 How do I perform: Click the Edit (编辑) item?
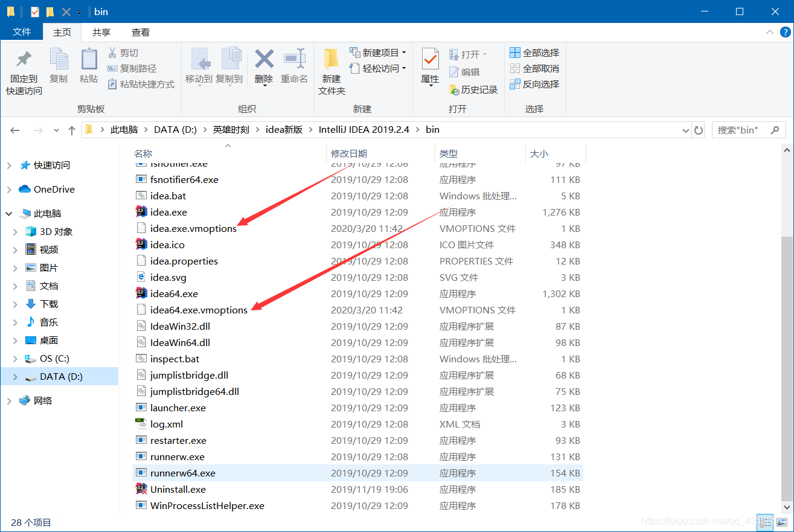point(464,72)
